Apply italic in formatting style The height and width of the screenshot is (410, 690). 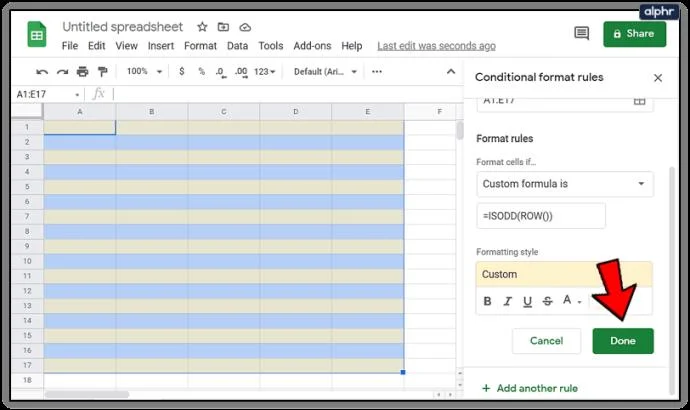507,301
